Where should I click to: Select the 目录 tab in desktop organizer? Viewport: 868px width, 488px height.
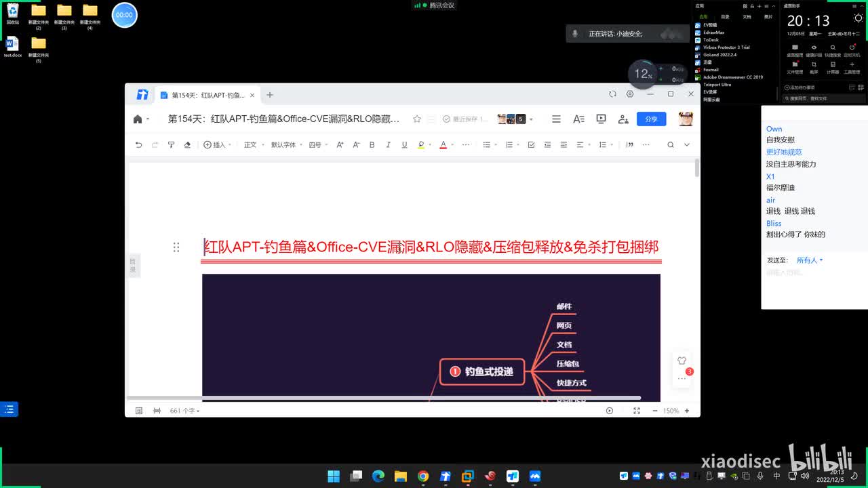pos(725,17)
